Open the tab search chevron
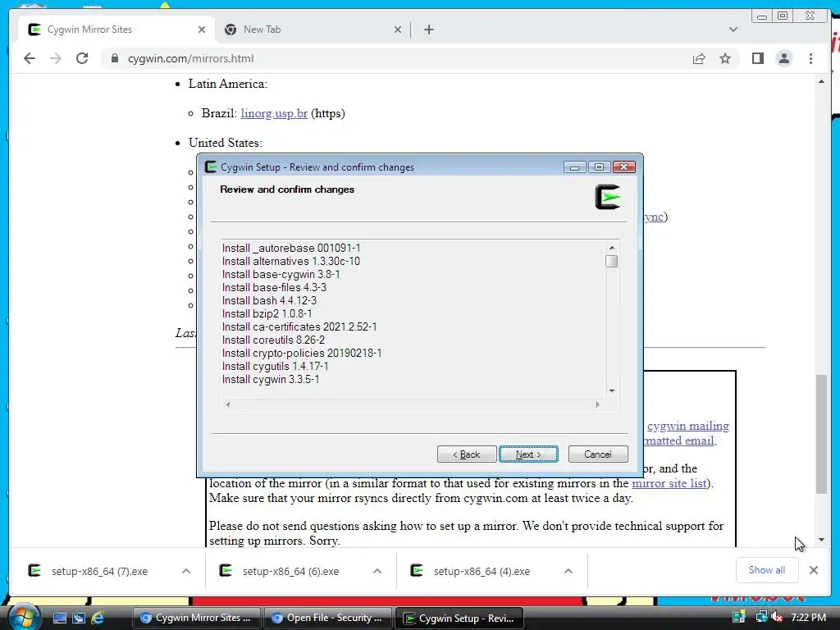 (x=733, y=30)
